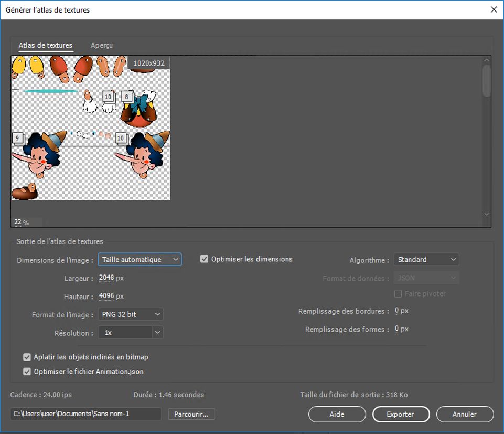Close the Générer l'atlas de textures dialog
Image resolution: width=504 pixels, height=434 pixels.
(x=493, y=9)
